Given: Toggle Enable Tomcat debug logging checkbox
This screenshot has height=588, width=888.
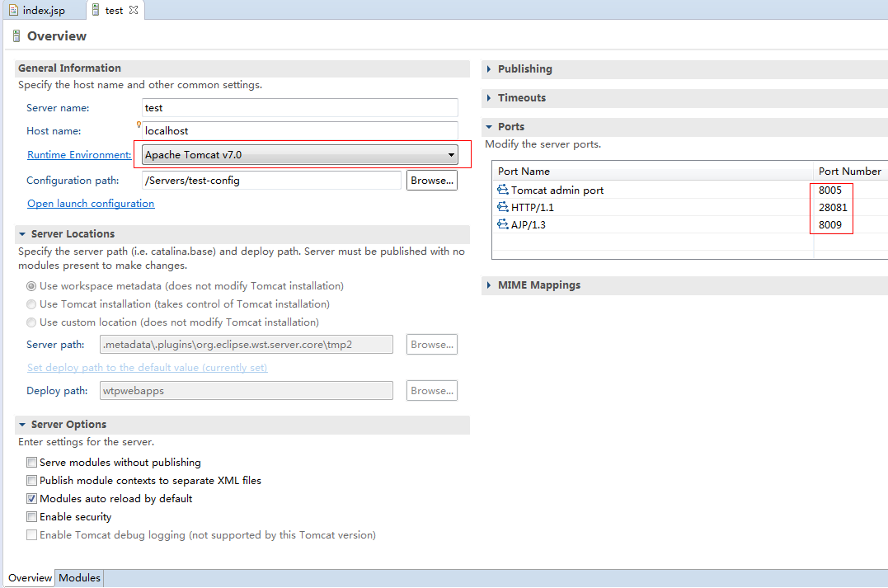Looking at the screenshot, I should click(31, 534).
